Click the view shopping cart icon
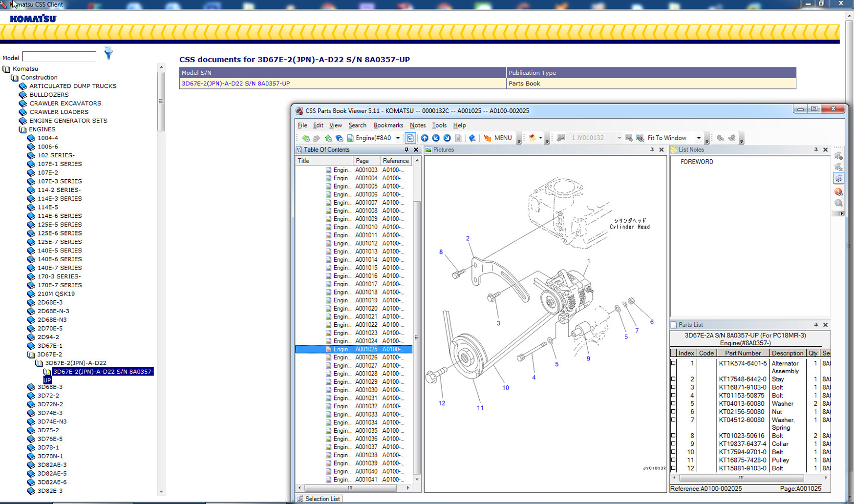854x504 pixels. [x=838, y=179]
